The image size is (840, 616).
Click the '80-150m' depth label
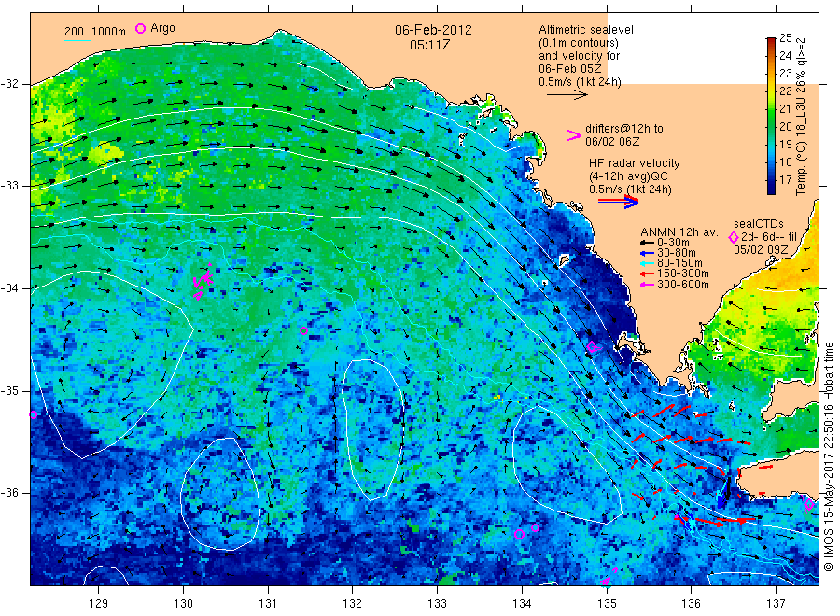click(679, 263)
